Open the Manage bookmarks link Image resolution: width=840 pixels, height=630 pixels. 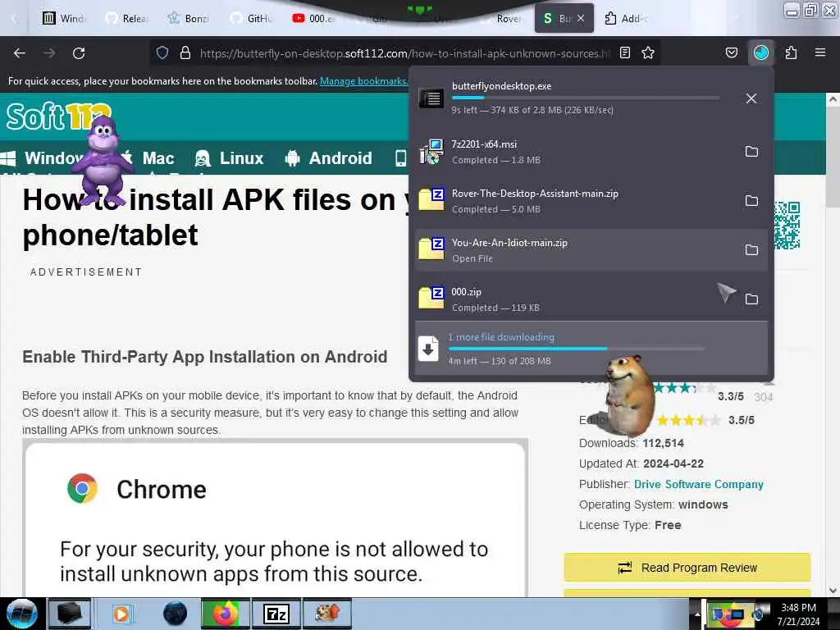point(363,81)
